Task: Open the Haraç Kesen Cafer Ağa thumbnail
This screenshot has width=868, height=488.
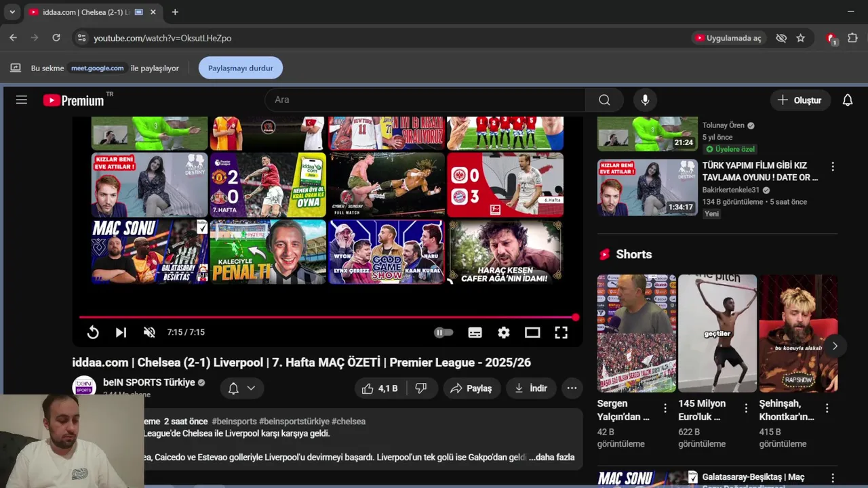Action: [x=505, y=251]
